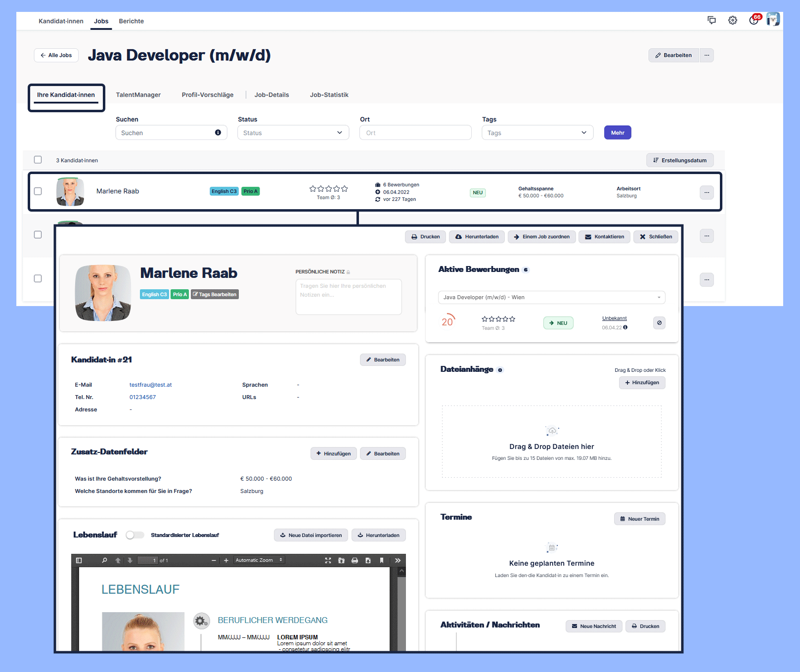
Task: Click the search icon in PDF toolbar
Action: [x=104, y=560]
